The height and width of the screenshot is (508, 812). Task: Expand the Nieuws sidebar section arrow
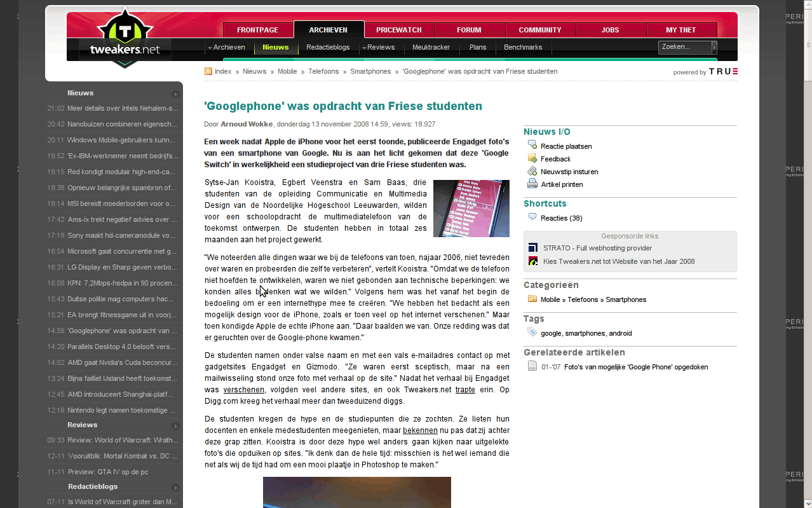(175, 93)
